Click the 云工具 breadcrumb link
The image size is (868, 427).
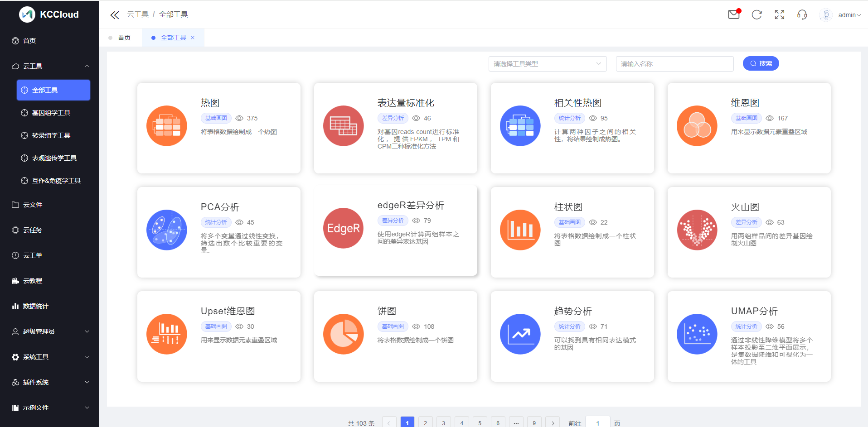coord(138,14)
